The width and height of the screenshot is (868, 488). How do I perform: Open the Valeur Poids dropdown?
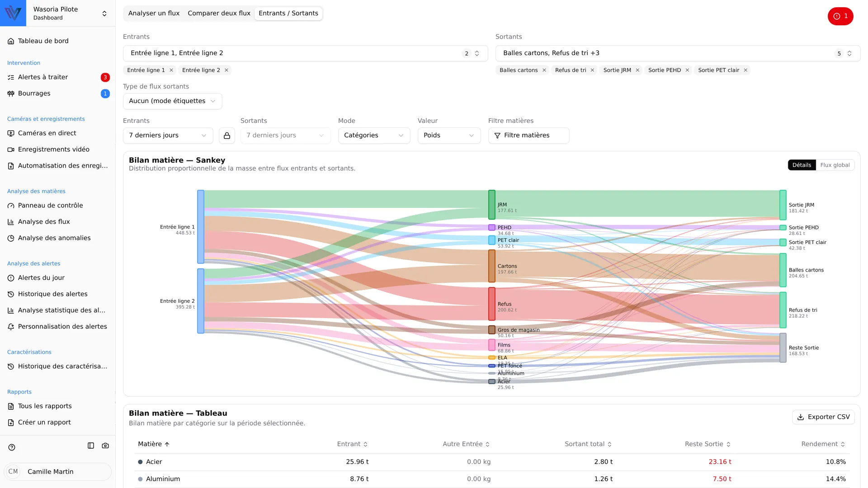(449, 136)
